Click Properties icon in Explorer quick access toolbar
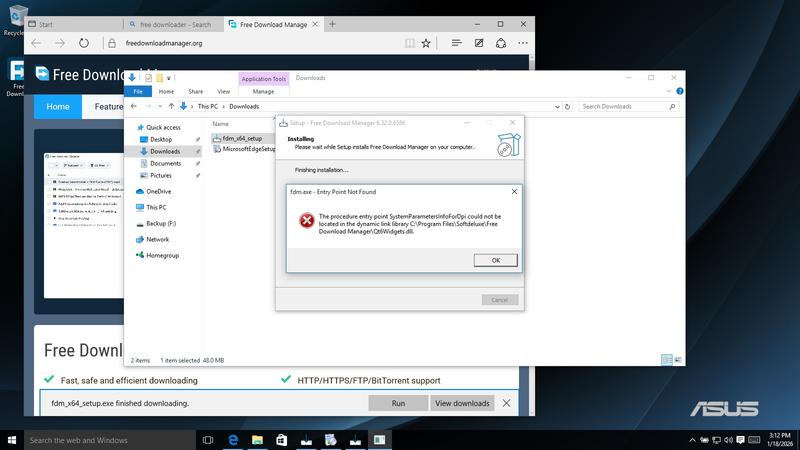The image size is (800, 450). [148, 78]
